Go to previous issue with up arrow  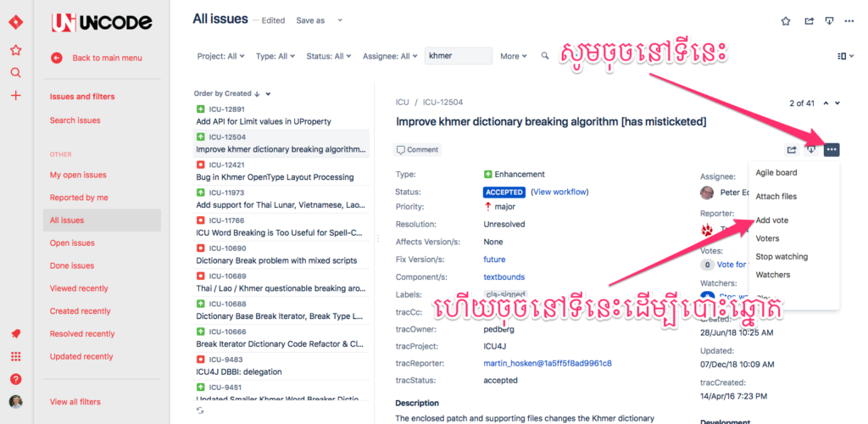point(826,103)
